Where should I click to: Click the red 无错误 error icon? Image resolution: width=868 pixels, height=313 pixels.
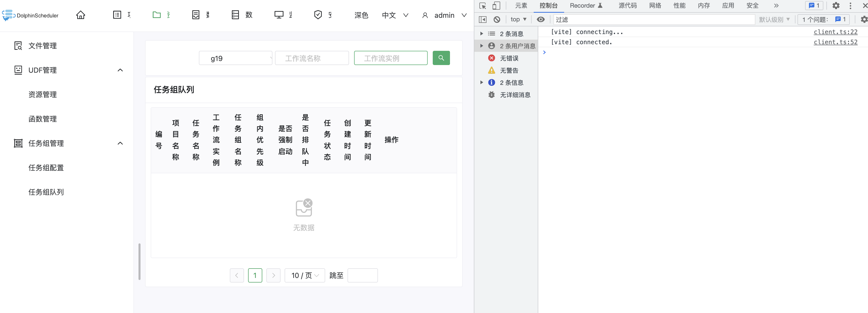492,58
